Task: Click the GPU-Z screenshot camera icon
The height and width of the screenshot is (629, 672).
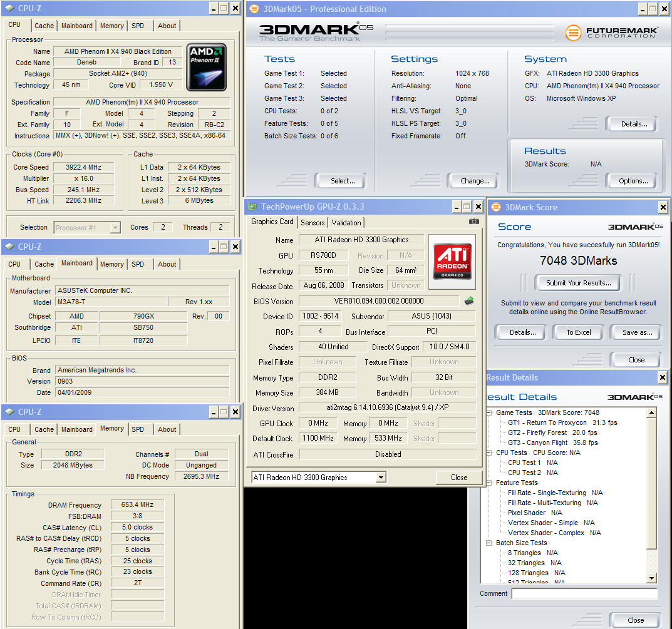Action: [x=473, y=222]
